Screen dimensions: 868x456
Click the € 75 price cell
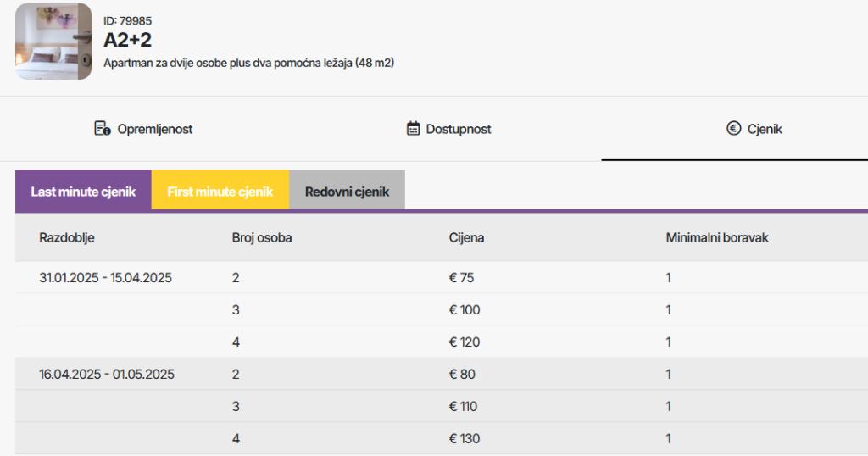[462, 277]
